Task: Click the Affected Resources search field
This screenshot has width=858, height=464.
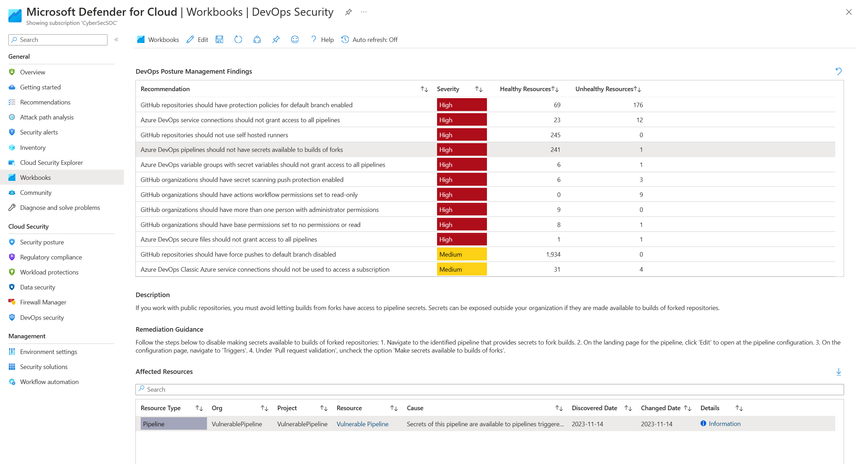Action: (489, 390)
